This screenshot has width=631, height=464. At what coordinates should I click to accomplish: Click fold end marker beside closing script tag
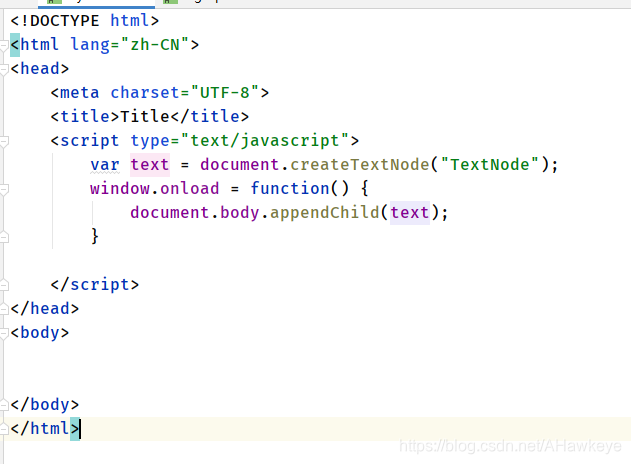(4, 285)
